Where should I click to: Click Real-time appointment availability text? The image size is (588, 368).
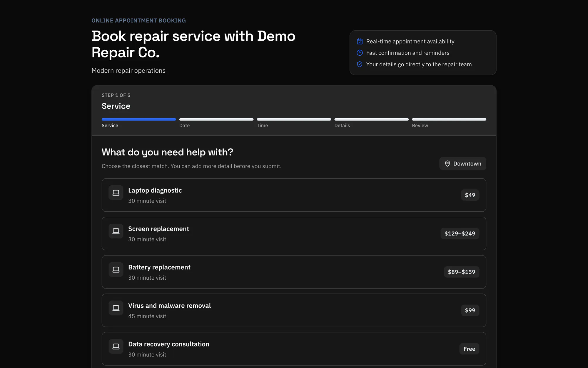tap(410, 42)
